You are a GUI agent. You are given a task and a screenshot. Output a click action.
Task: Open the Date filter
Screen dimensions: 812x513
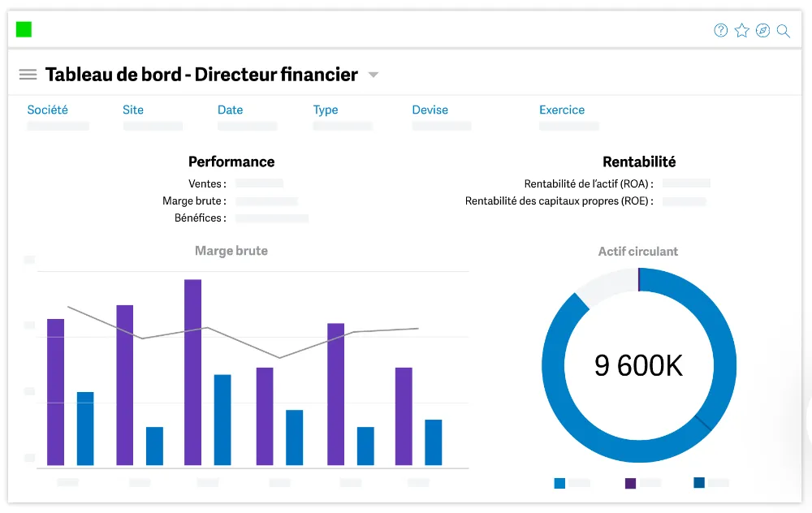pyautogui.click(x=230, y=110)
